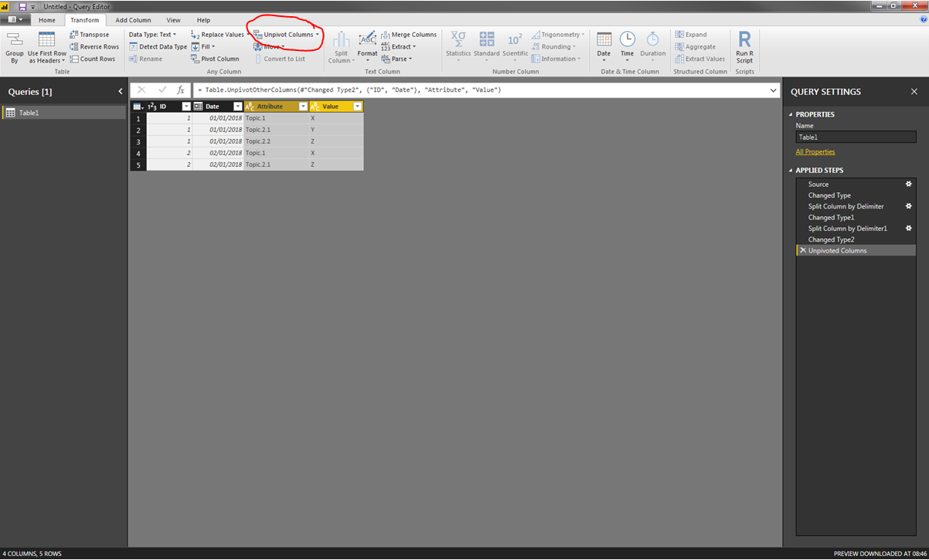This screenshot has width=929, height=560.
Task: Click the Topic.2.2 cell
Action: [x=276, y=141]
